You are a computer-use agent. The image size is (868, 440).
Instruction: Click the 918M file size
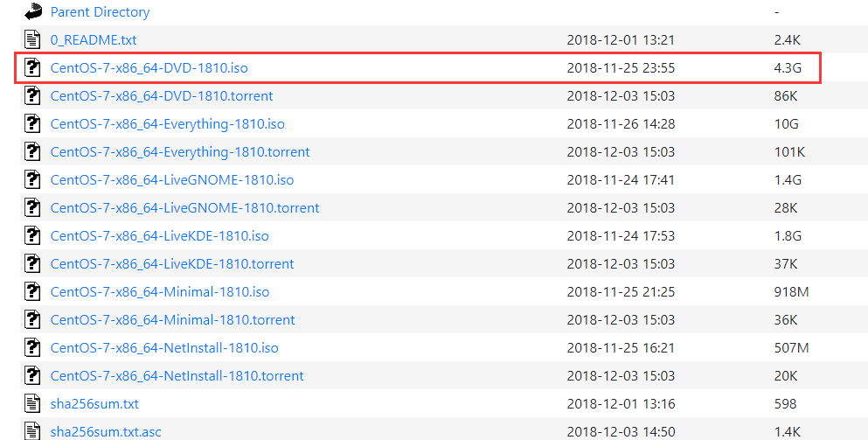[792, 292]
